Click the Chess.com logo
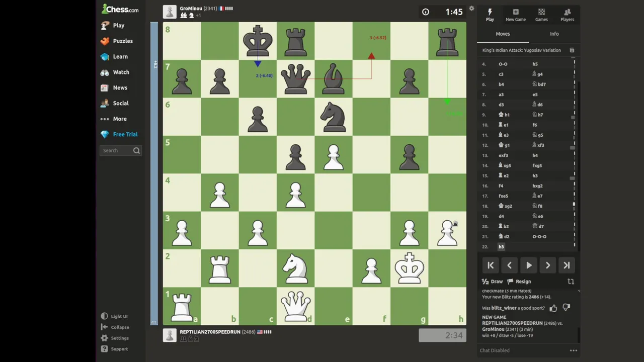Image resolution: width=644 pixels, height=362 pixels. pos(120,9)
